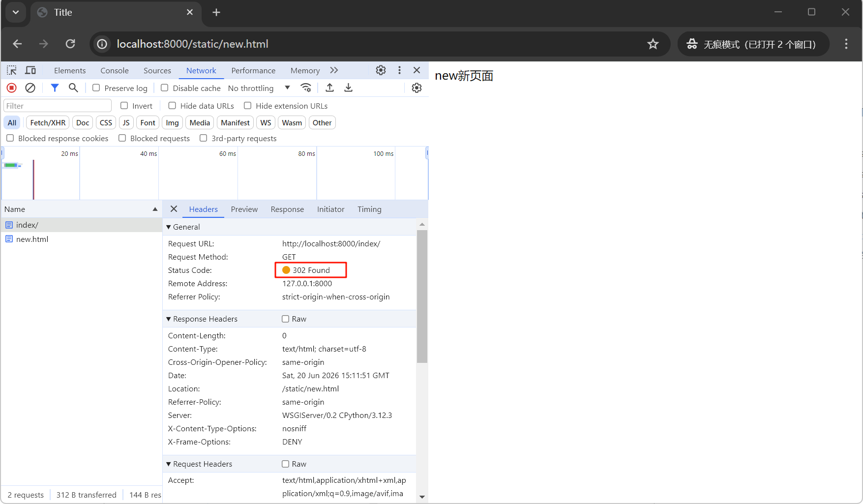The image size is (863, 504).
Task: Filter requests by Doc
Action: 83,122
